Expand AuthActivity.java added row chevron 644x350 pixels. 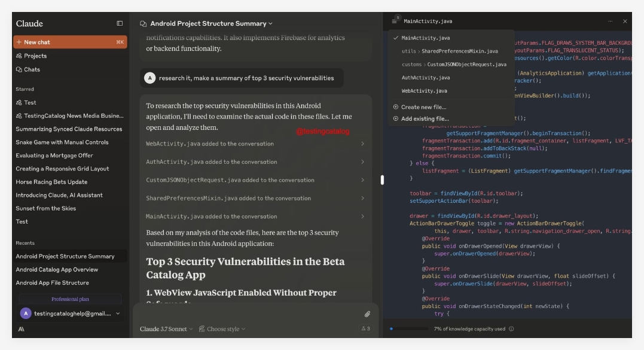[362, 162]
